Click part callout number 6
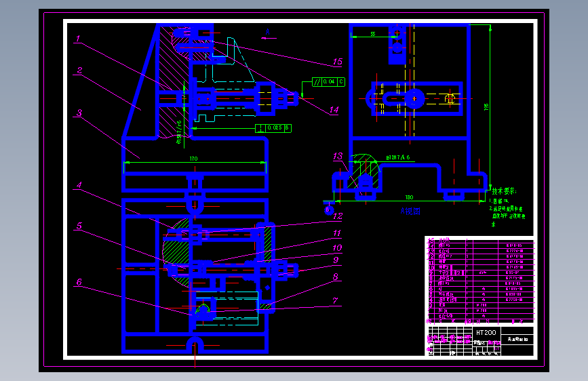Viewport: 588px width, 381px height. [x=79, y=282]
